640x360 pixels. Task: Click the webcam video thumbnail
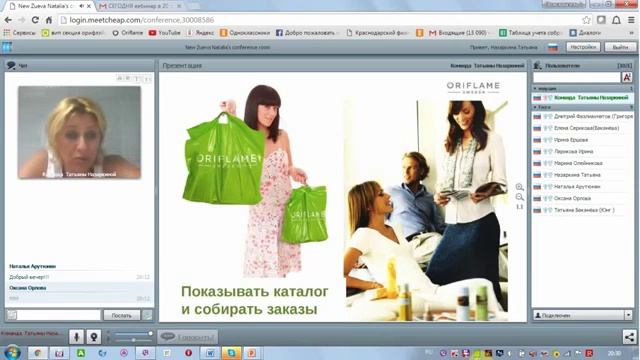point(80,132)
